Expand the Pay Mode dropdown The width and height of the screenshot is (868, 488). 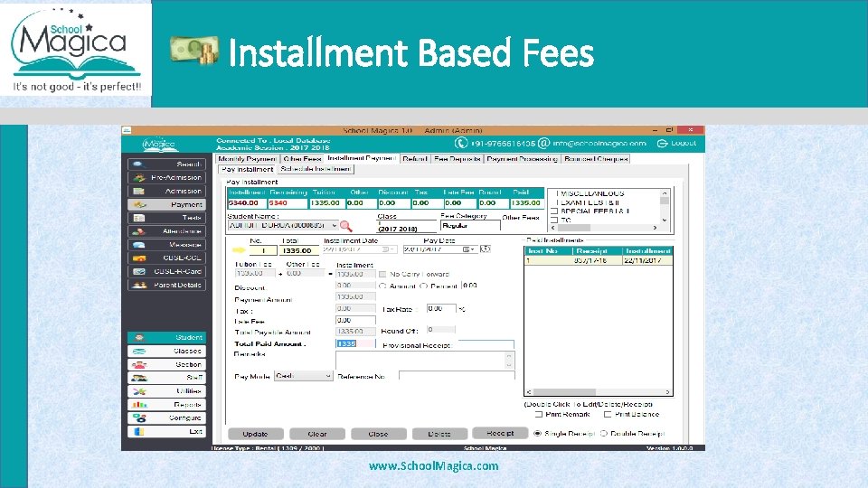(x=327, y=376)
